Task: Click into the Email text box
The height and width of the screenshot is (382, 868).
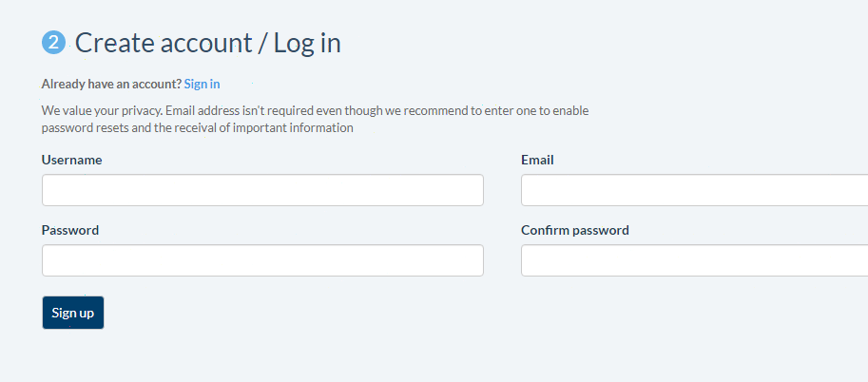Action: pos(694,190)
